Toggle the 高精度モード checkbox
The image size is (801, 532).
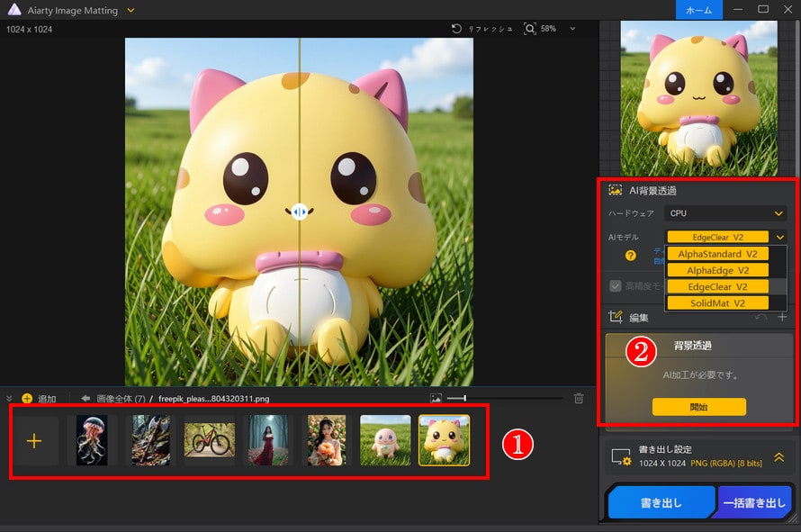point(616,285)
